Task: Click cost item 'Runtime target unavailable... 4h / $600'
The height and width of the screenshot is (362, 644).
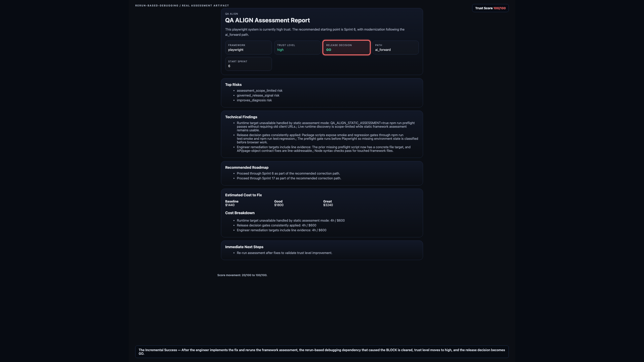Action: click(x=290, y=221)
